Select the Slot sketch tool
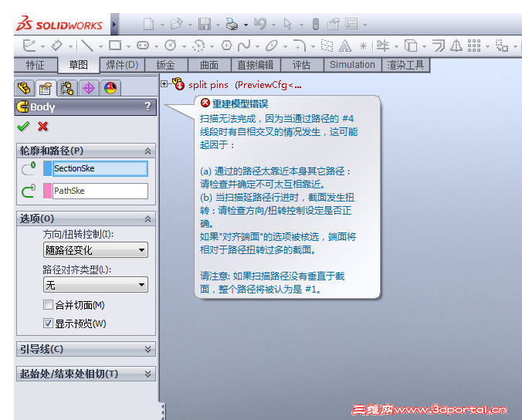The width and height of the screenshot is (522, 420). tap(143, 46)
